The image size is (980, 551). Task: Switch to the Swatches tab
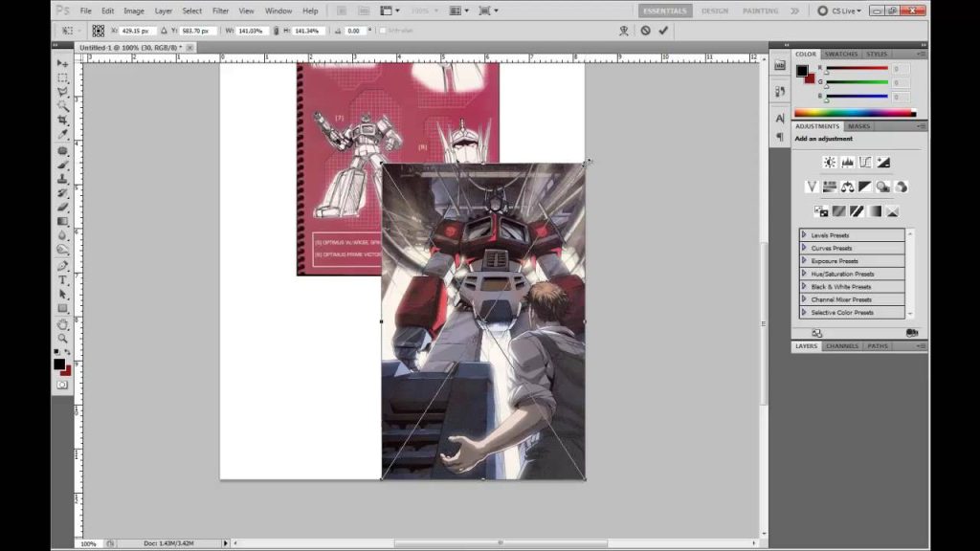(x=840, y=54)
